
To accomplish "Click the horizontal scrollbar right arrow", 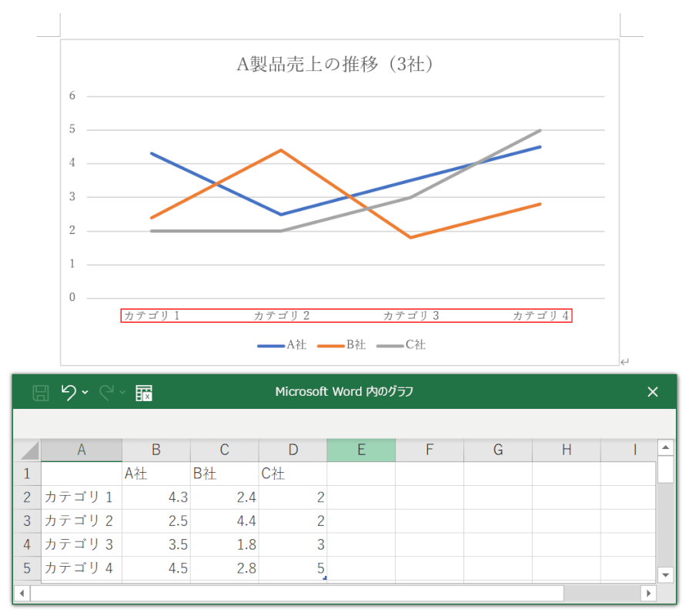I will click(x=649, y=594).
